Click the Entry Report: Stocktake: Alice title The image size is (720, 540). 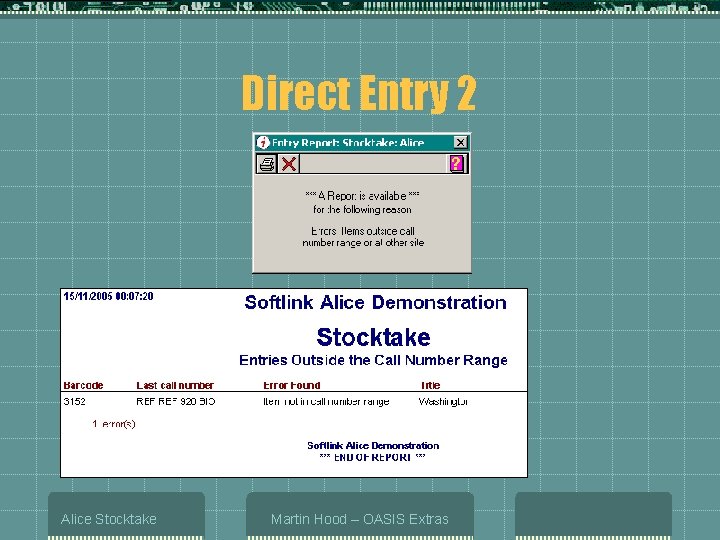(348, 142)
